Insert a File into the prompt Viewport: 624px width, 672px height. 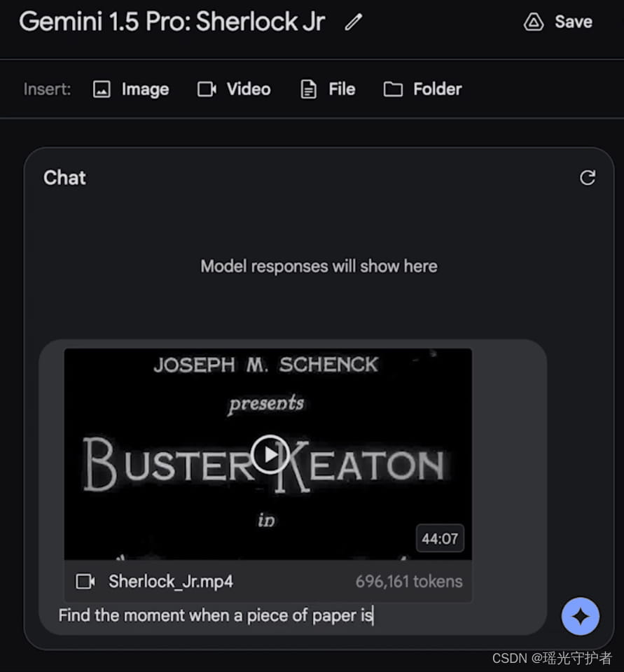click(x=328, y=89)
